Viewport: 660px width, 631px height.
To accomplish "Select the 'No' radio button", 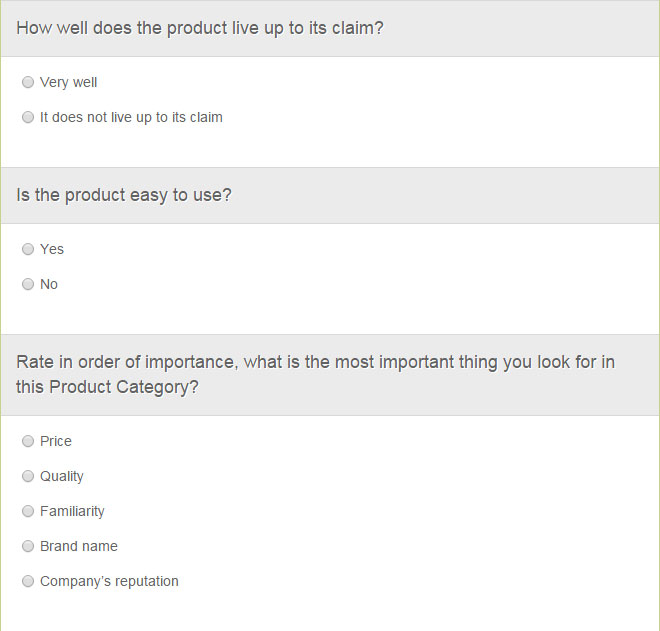I will [x=28, y=284].
